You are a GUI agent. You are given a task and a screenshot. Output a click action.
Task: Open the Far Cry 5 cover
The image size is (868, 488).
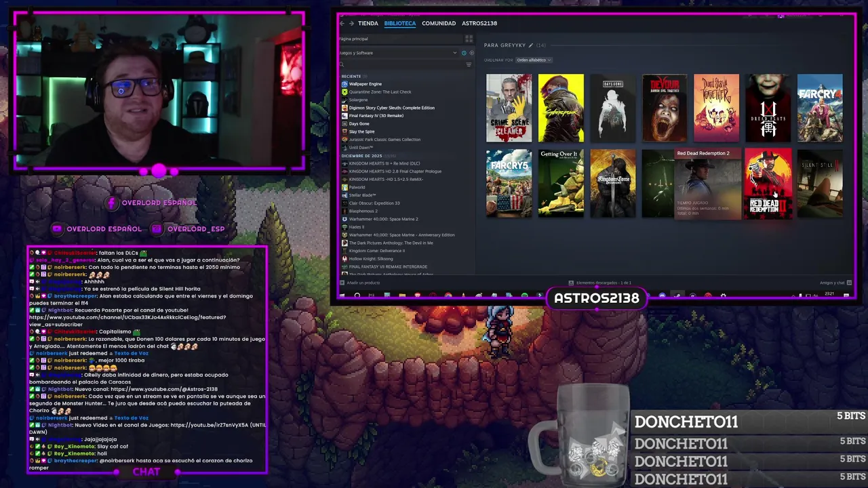[509, 183]
